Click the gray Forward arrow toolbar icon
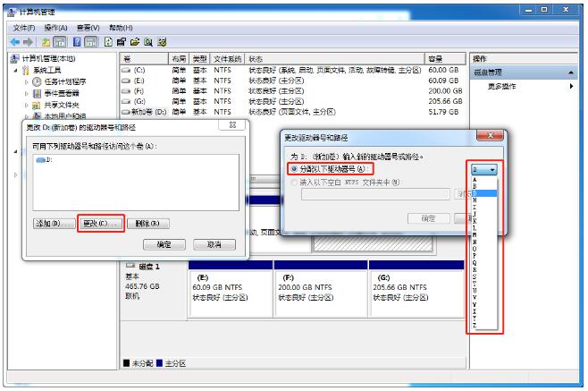Image resolution: width=588 pixels, height=391 pixels. click(x=28, y=42)
